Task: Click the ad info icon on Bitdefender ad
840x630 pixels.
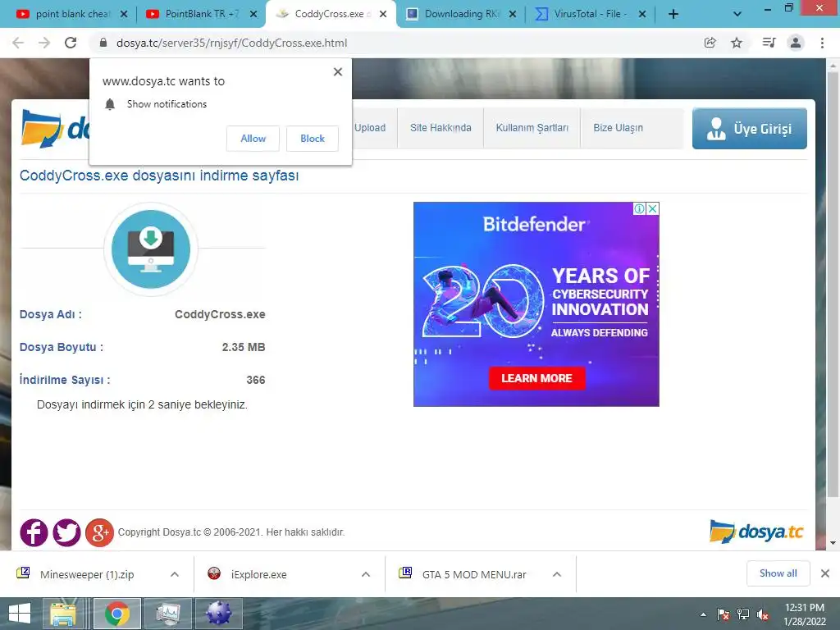Action: 639,209
